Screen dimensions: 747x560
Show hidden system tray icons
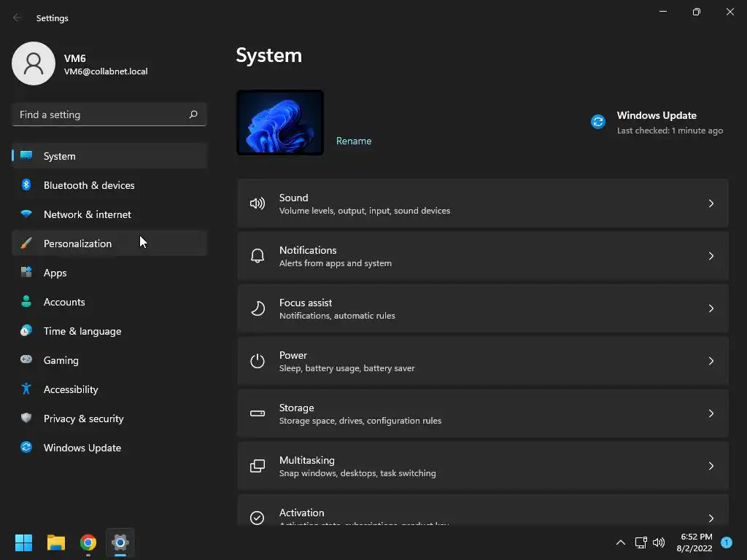(620, 542)
